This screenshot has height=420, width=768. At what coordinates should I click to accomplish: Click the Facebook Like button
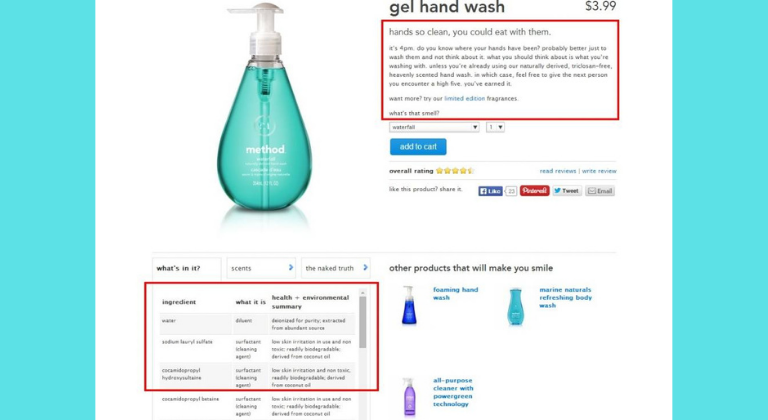point(490,191)
